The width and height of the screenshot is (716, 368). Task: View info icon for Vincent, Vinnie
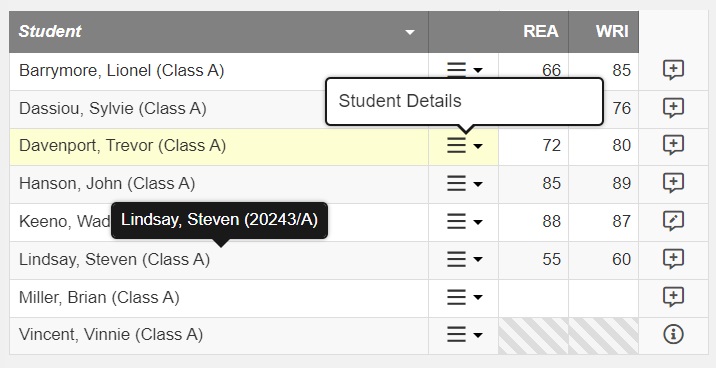pyautogui.click(x=673, y=335)
